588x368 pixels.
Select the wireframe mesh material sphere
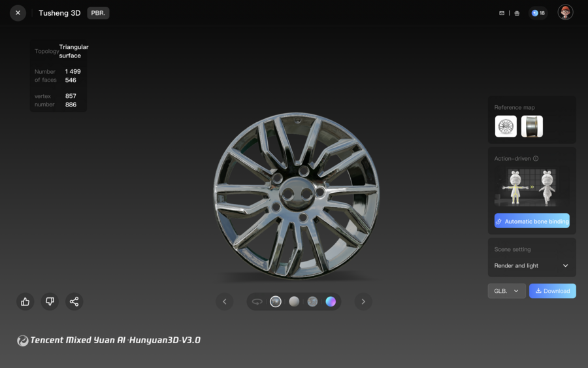coord(312,301)
